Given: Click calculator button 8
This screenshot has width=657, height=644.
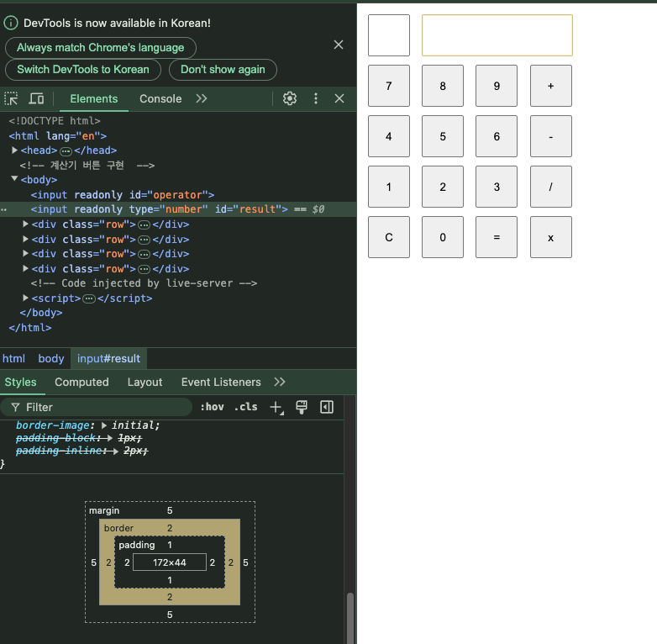Looking at the screenshot, I should click(x=443, y=86).
